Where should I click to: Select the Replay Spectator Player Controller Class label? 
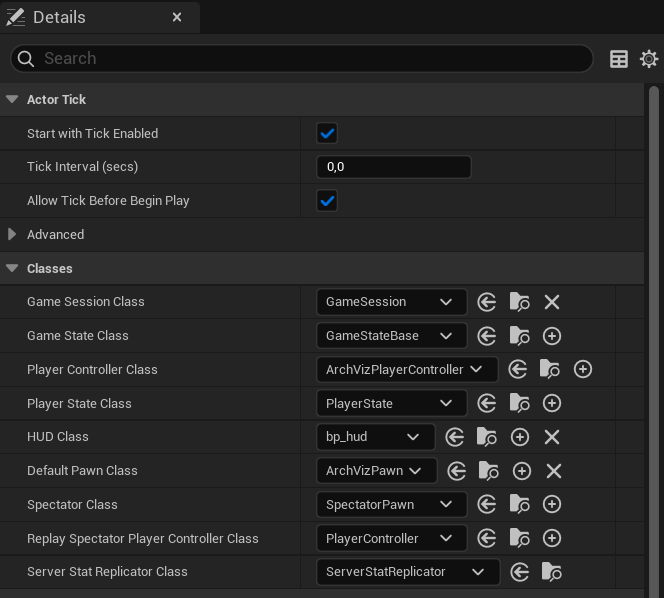[x=143, y=539]
